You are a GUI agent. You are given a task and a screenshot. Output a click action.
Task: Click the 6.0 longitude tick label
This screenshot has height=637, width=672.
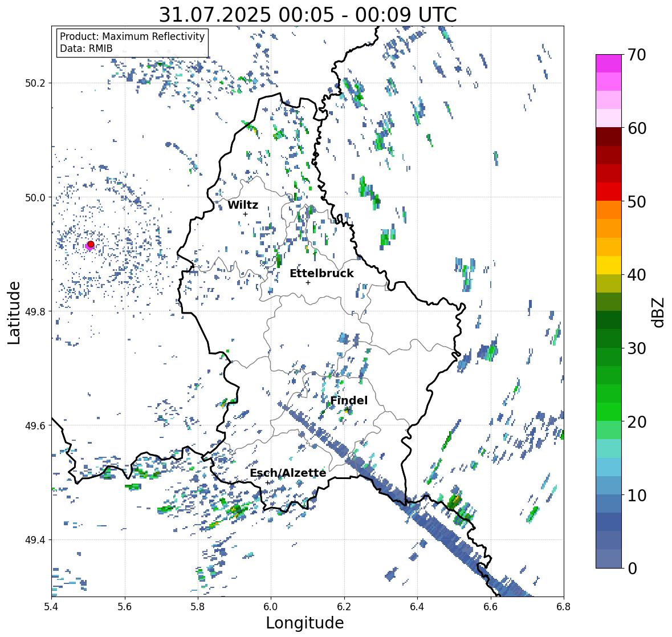coord(271,607)
